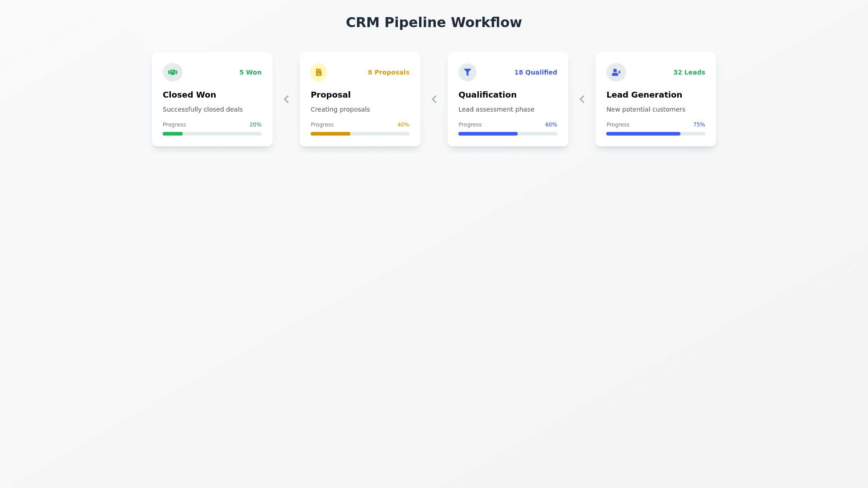Select the Lead Generation stage title

pos(644,95)
